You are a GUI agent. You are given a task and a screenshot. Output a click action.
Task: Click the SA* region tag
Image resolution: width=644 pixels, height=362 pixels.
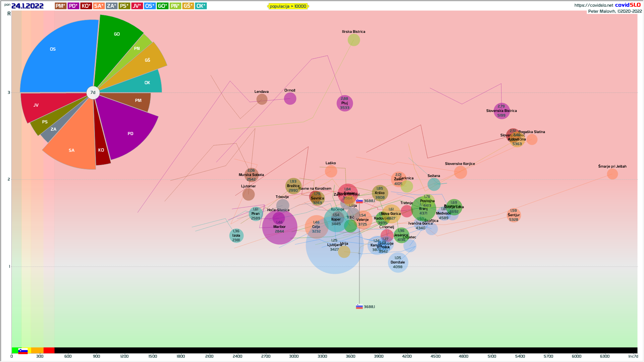[x=99, y=6]
